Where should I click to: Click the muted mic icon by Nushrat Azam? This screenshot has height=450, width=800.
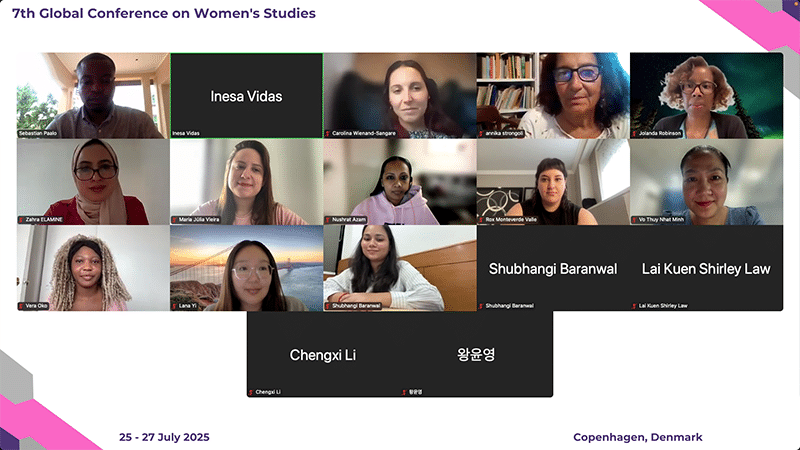coord(328,220)
